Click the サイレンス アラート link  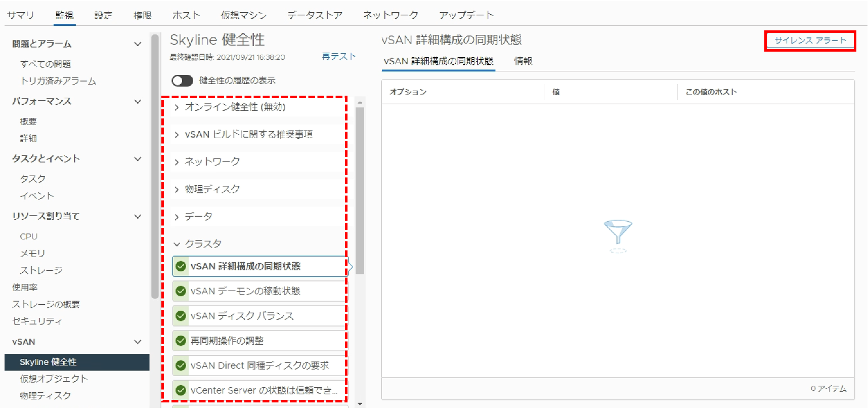point(810,40)
